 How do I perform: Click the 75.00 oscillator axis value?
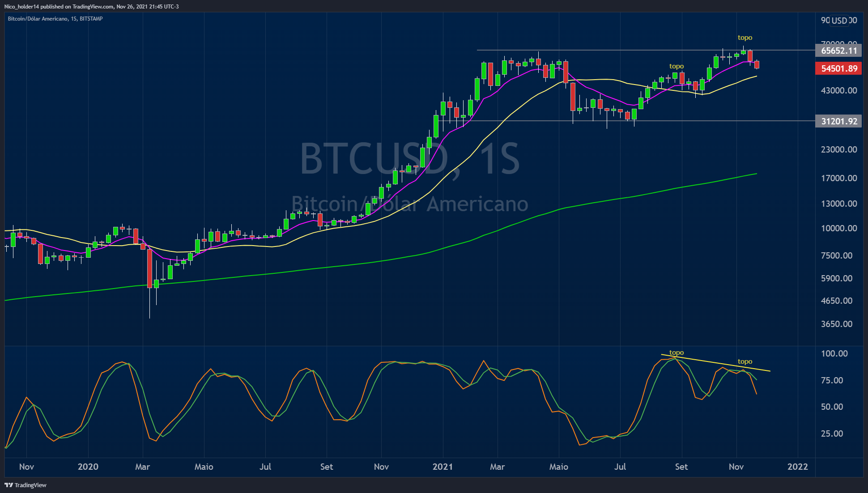832,380
